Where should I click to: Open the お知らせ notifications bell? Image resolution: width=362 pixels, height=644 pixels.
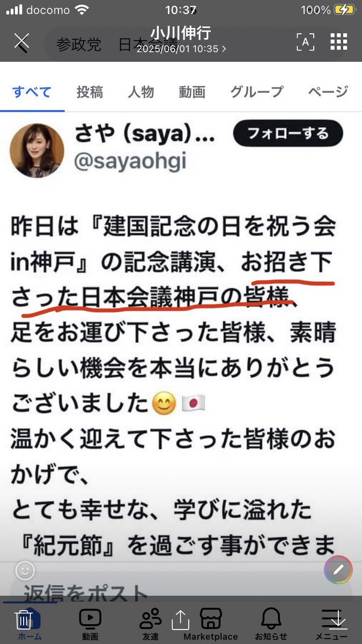271,625
